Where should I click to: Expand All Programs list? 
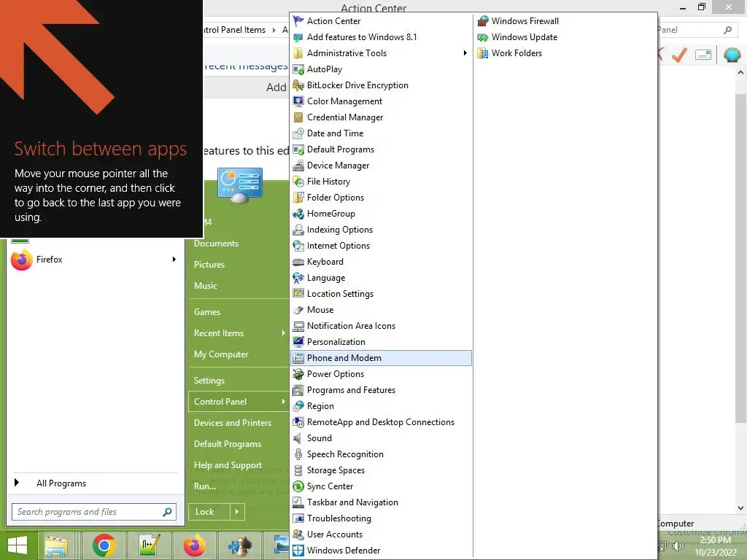[x=61, y=483]
